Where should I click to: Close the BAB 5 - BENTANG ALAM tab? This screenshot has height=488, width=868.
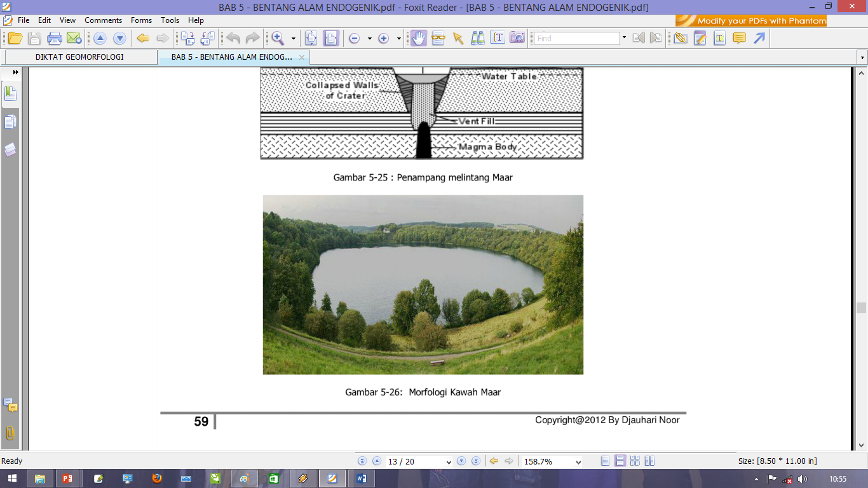tap(302, 57)
